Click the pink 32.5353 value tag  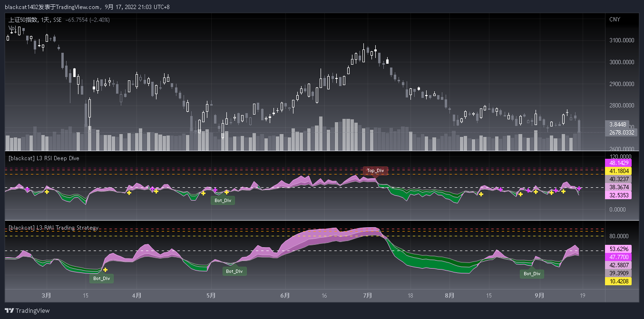coord(617,195)
